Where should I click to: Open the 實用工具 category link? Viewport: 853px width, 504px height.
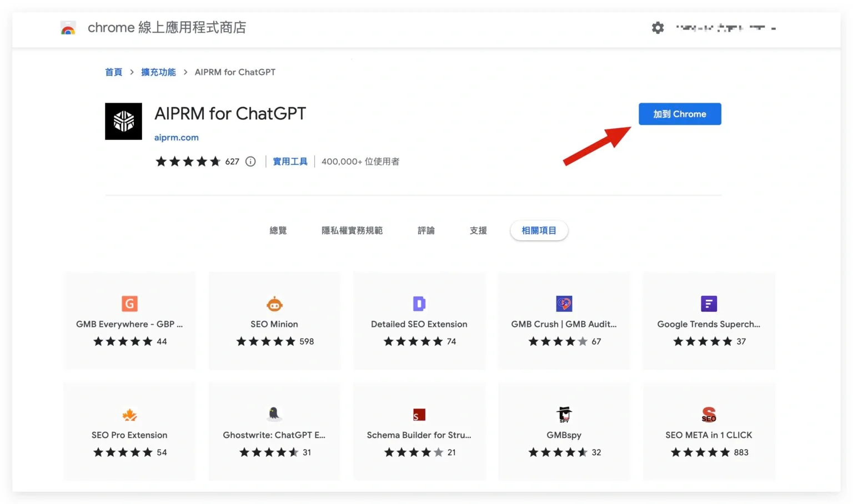coord(290,162)
